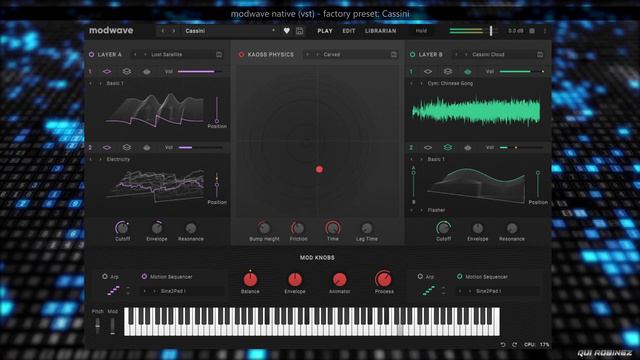
Task: Click the Kaoss Physics Time knob
Action: tap(333, 228)
